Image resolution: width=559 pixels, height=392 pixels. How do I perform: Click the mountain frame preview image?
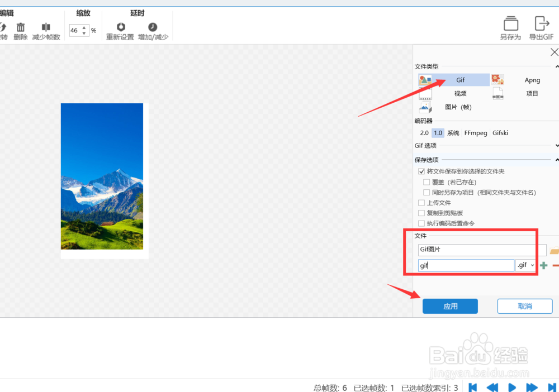coord(102,176)
